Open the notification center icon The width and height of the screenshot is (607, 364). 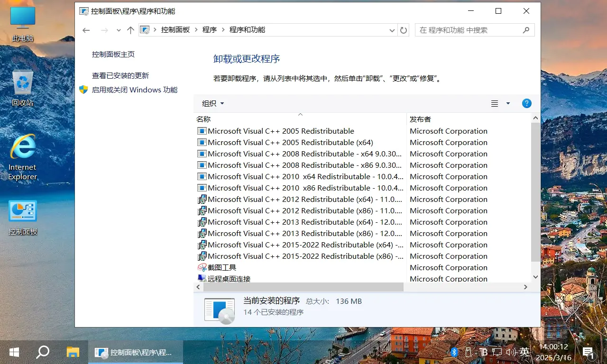(588, 352)
